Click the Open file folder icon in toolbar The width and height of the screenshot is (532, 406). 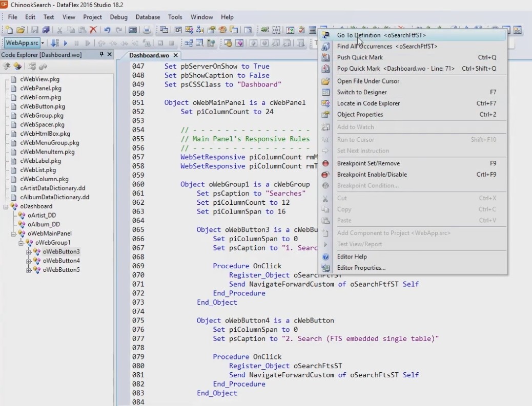point(21,30)
